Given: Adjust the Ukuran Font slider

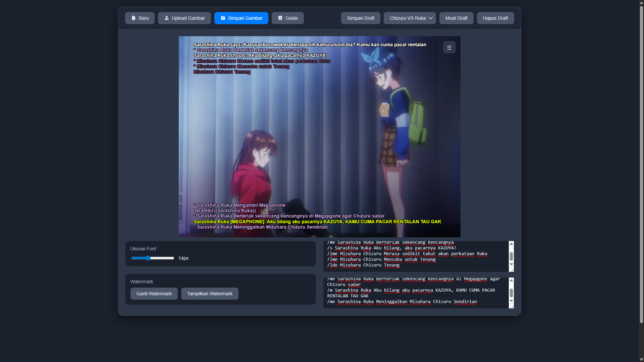Looking at the screenshot, I should (153, 258).
